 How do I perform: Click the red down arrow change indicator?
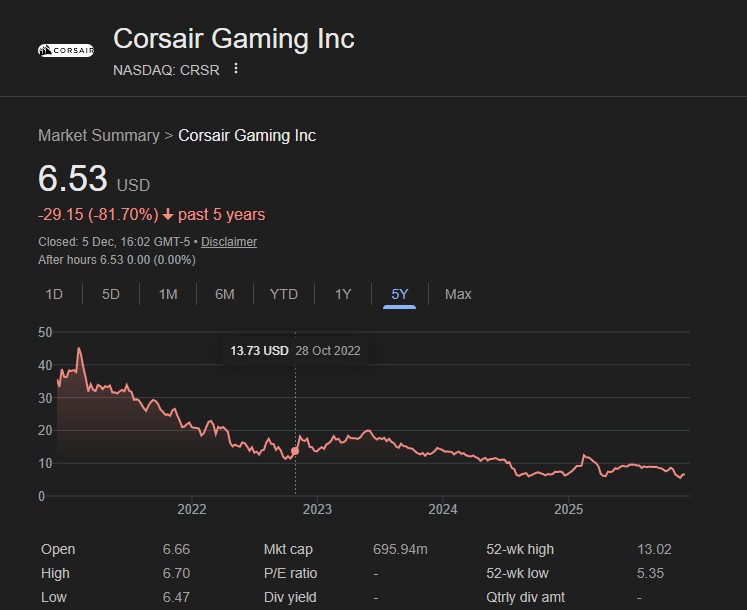pos(168,215)
